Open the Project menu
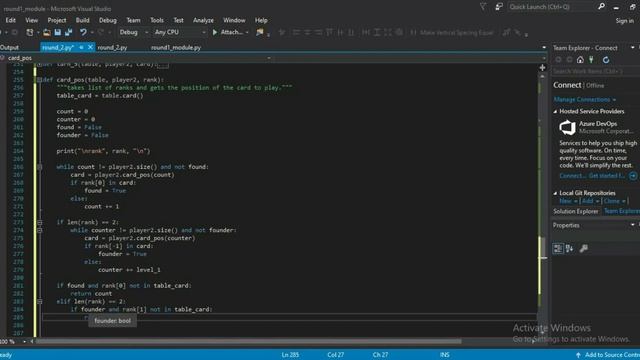The height and width of the screenshot is (360, 640). click(x=57, y=20)
